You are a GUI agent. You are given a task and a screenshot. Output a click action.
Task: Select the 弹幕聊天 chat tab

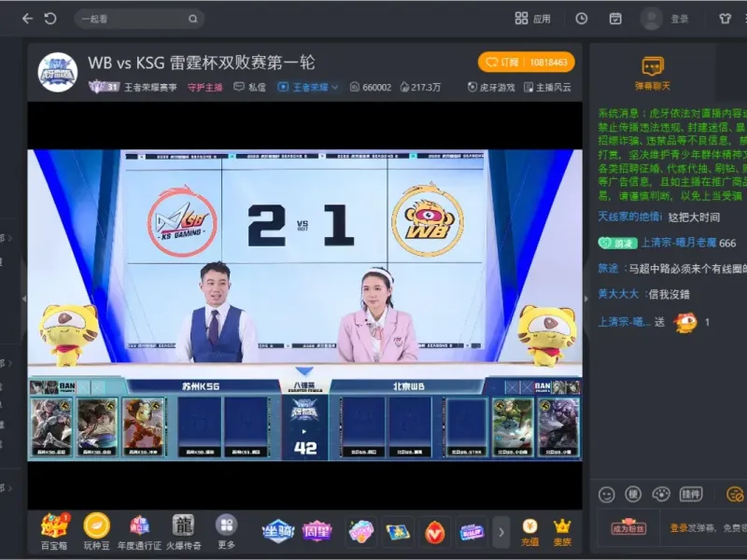[652, 74]
